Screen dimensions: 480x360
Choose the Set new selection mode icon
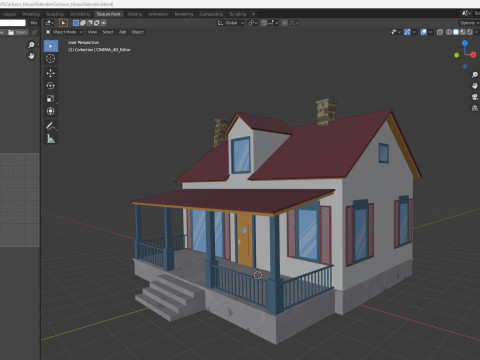coord(76,23)
